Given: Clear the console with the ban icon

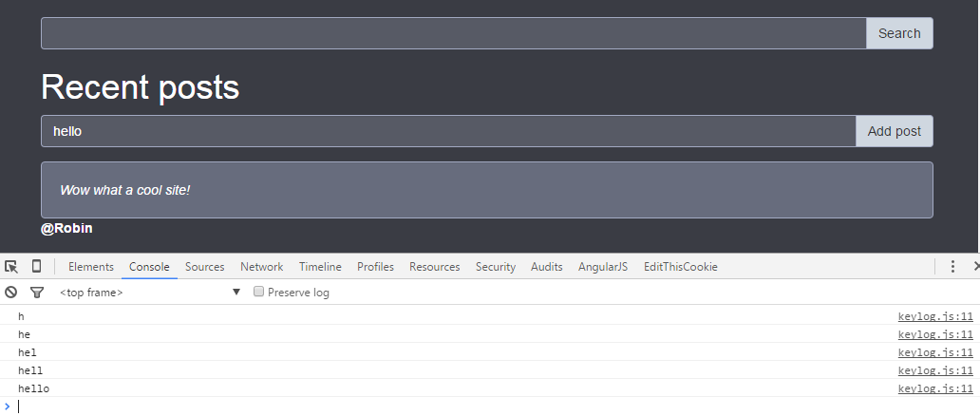Looking at the screenshot, I should pos(11,293).
